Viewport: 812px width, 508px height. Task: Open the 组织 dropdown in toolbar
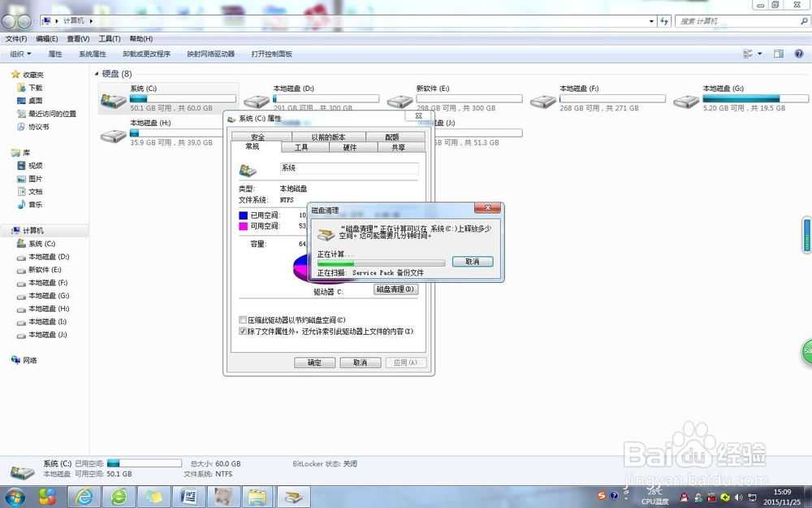tap(21, 54)
